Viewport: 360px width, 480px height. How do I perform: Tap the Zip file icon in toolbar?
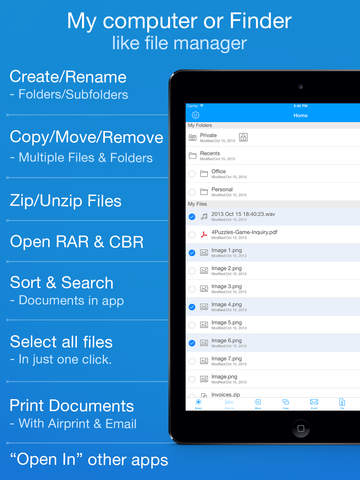tap(342, 403)
